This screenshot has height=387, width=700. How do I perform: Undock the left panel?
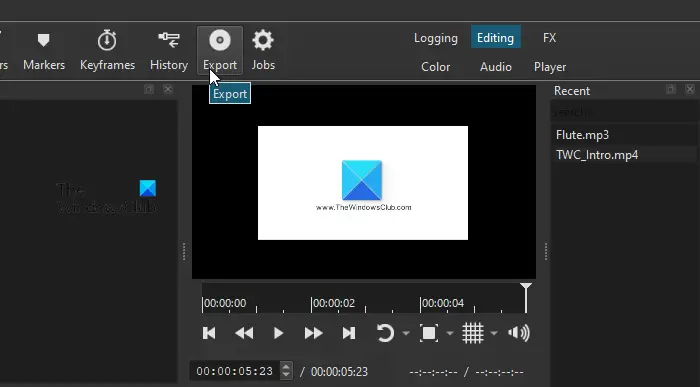[149, 89]
